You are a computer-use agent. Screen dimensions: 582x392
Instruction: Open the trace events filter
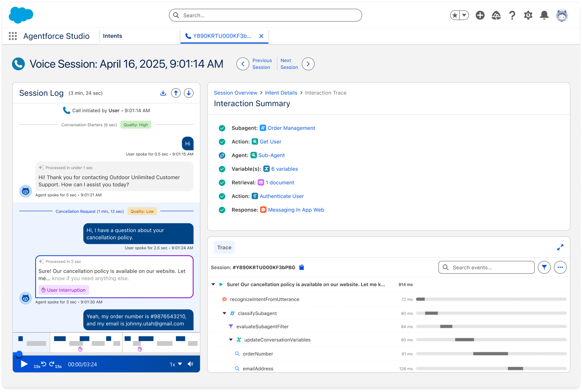(x=544, y=267)
